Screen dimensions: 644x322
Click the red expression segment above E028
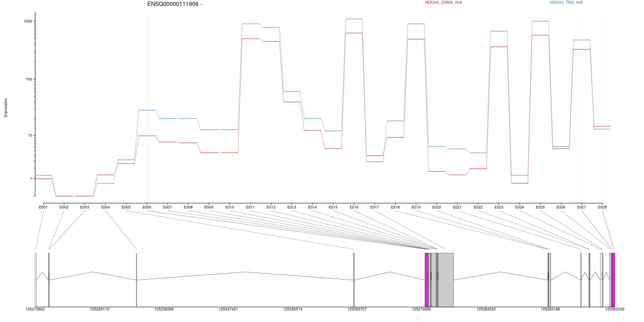click(602, 126)
